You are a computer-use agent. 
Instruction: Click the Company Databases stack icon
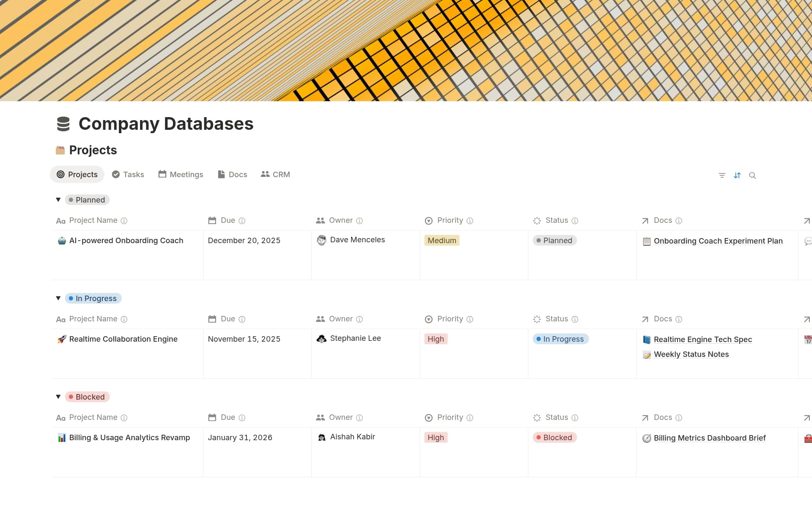(63, 124)
